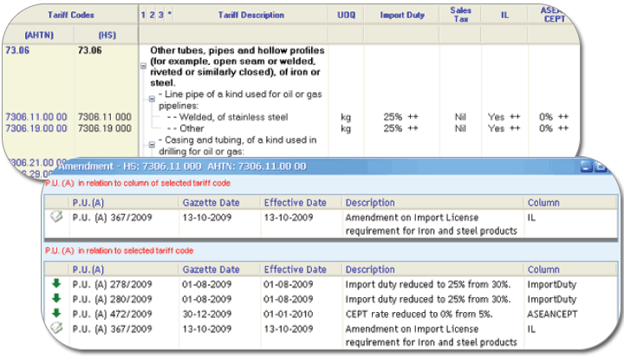Click the Sales Tax column header
Image resolution: width=624 pixels, height=364 pixels.
pos(461,15)
